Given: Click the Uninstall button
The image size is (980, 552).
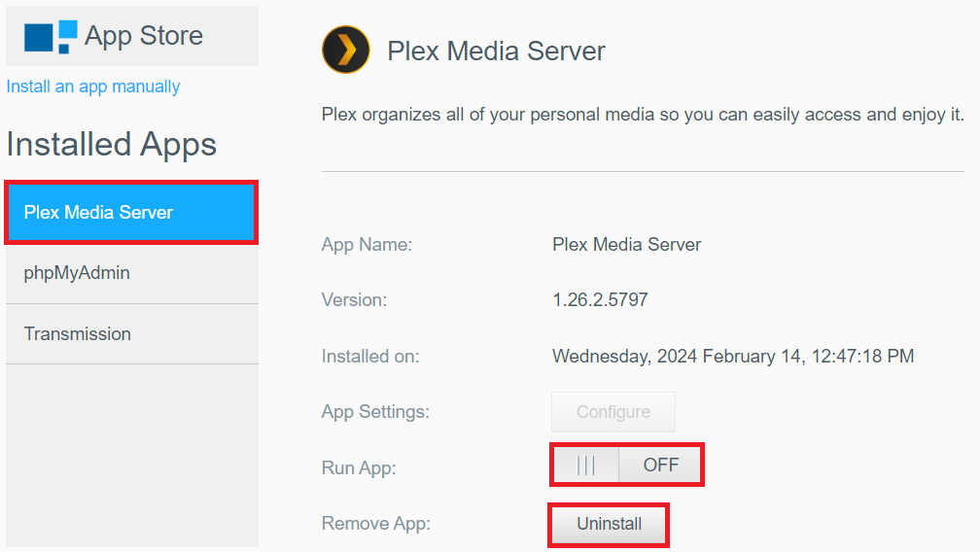Looking at the screenshot, I should pos(610,524).
